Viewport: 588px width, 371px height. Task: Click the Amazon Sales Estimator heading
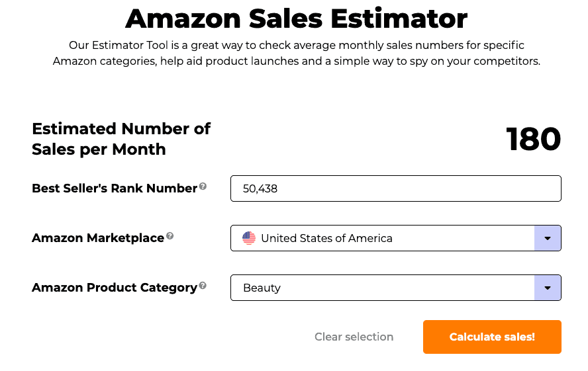[x=296, y=19]
